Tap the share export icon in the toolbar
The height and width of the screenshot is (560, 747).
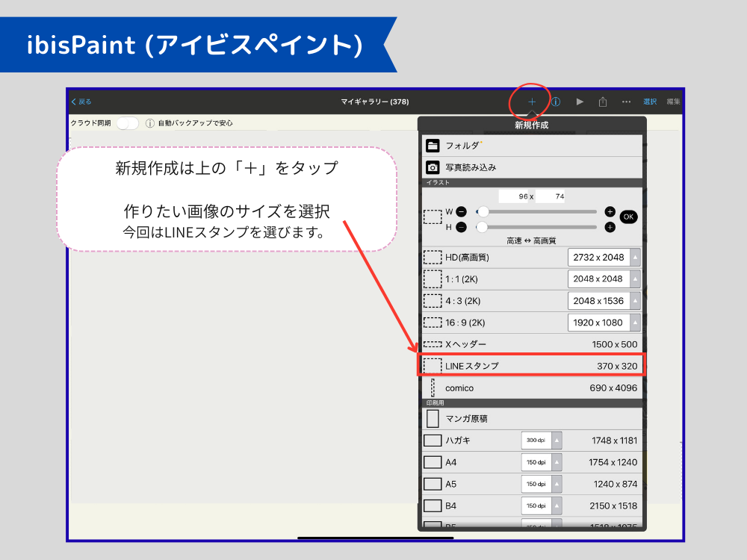(x=604, y=101)
